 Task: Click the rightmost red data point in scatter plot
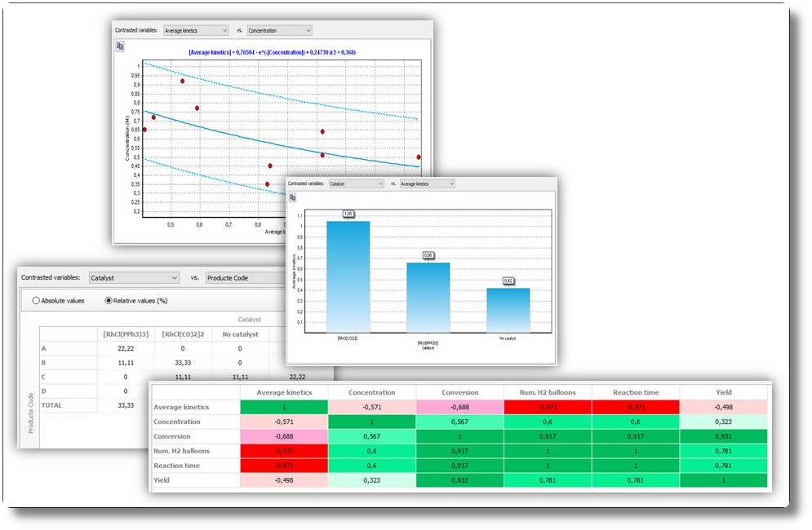[x=419, y=157]
